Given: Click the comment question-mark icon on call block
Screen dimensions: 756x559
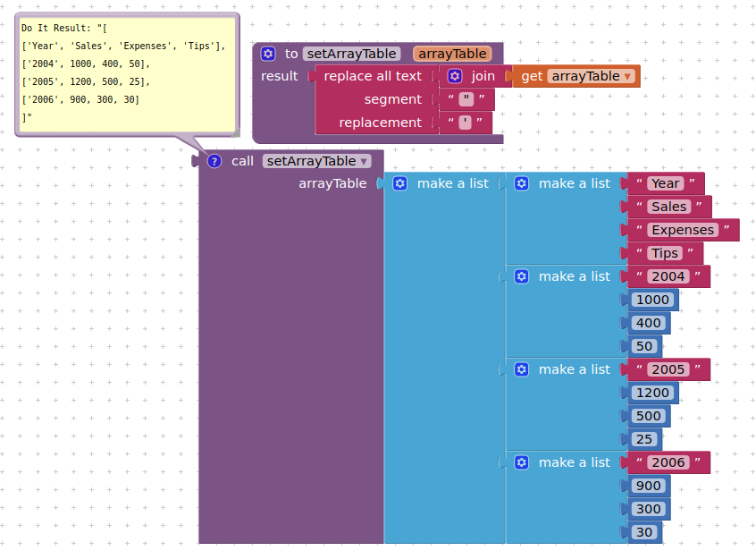Looking at the screenshot, I should (214, 161).
